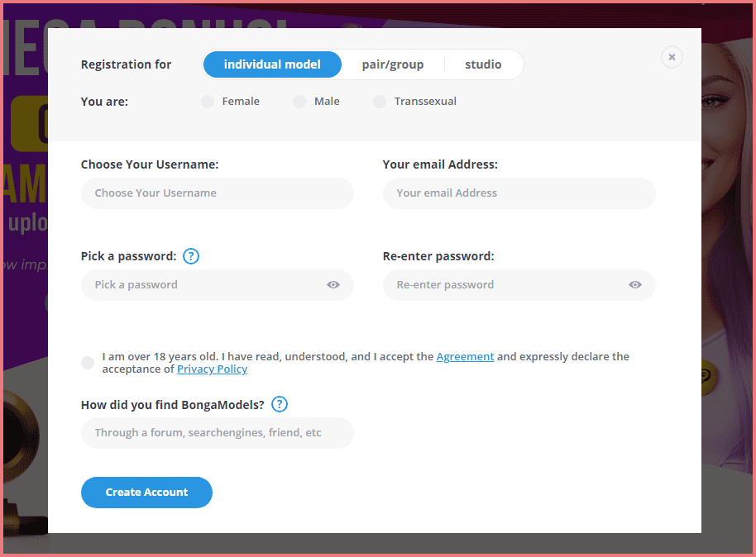
Task: Click help icon beside BongaModels question
Action: 280,404
